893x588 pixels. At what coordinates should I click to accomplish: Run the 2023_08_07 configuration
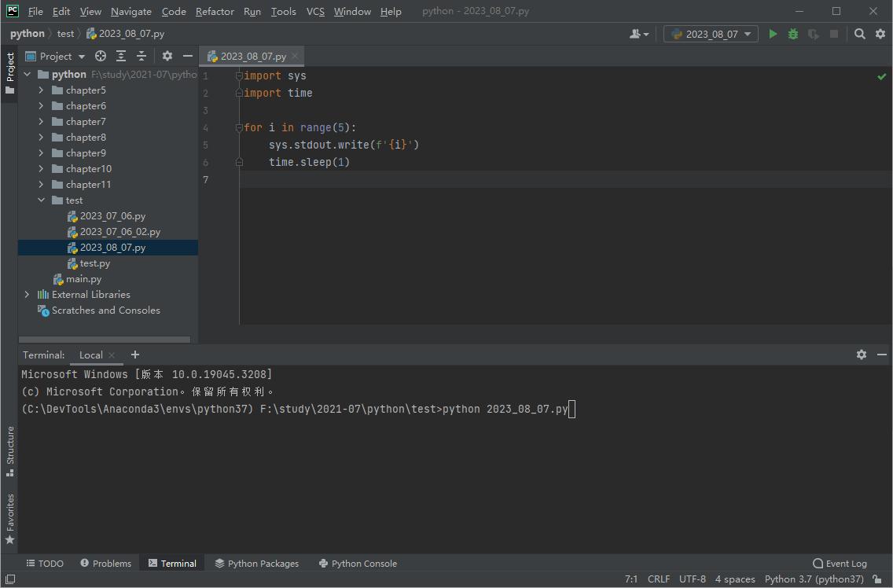coord(773,34)
